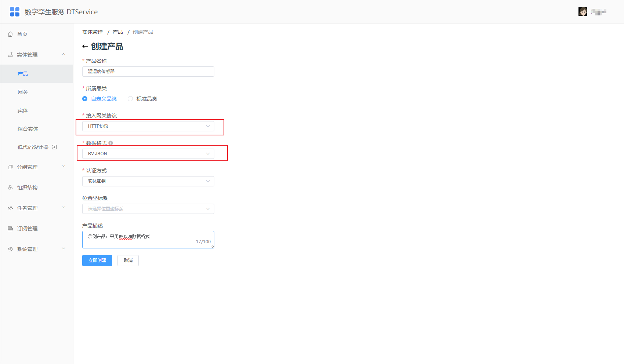Click the 订阅管理 sidebar icon

coord(10,229)
